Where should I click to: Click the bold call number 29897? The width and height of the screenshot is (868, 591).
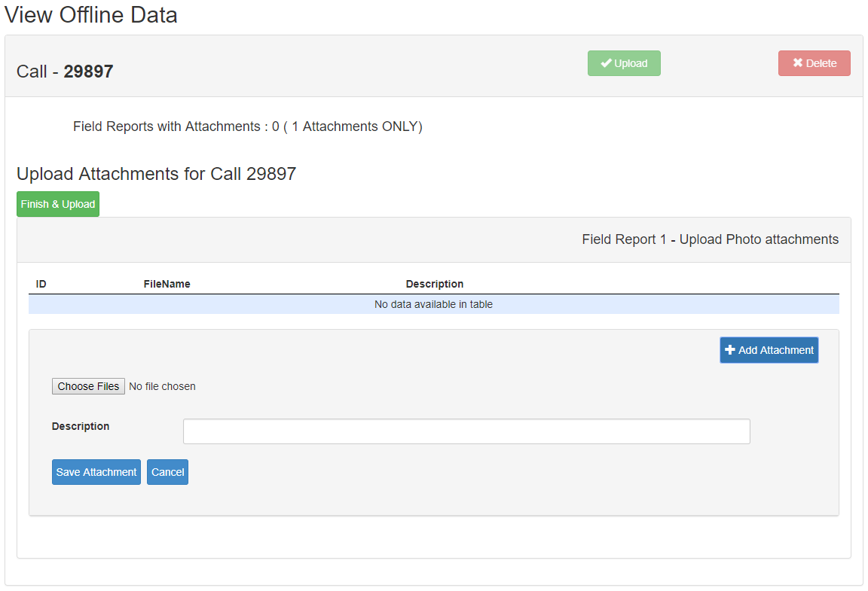[x=88, y=72]
